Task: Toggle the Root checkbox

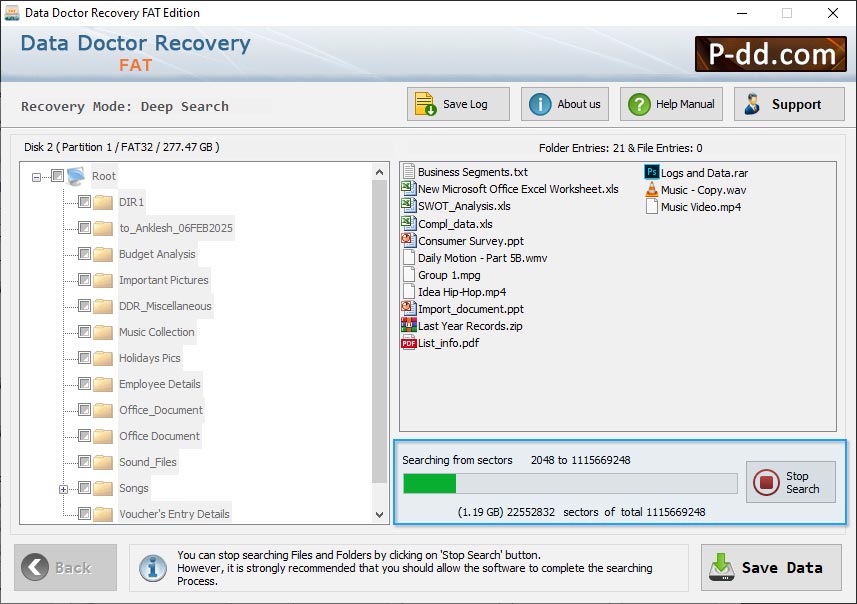Action: tap(57, 175)
